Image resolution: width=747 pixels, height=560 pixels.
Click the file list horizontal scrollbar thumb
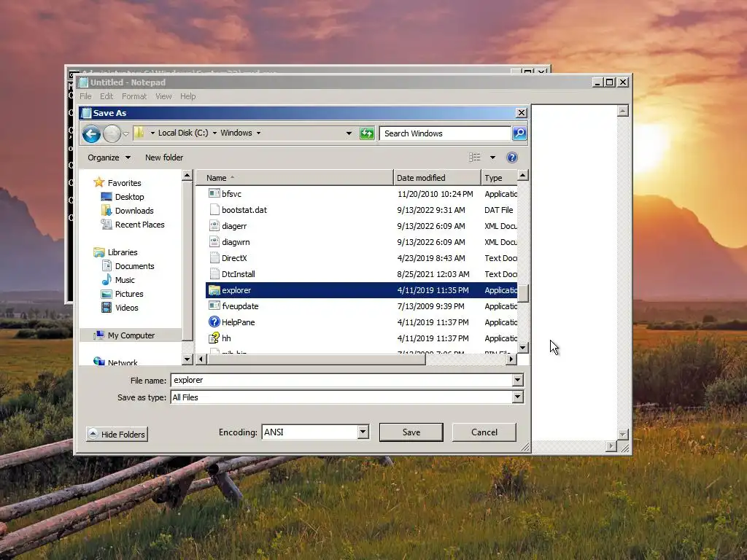tap(317, 359)
